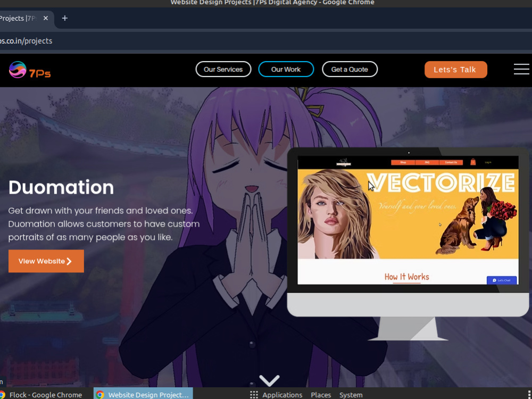This screenshot has width=532, height=399.
Task: Open the System menu
Action: 351,395
